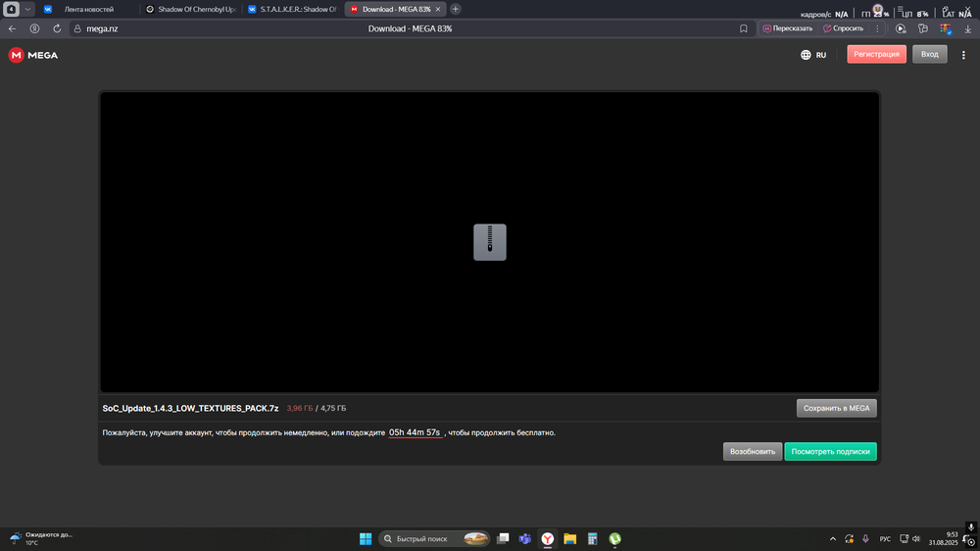Click the red Регистрация button

[876, 55]
